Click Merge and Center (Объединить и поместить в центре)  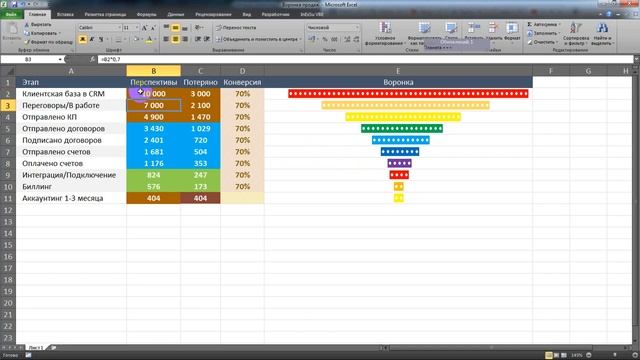tap(259, 39)
